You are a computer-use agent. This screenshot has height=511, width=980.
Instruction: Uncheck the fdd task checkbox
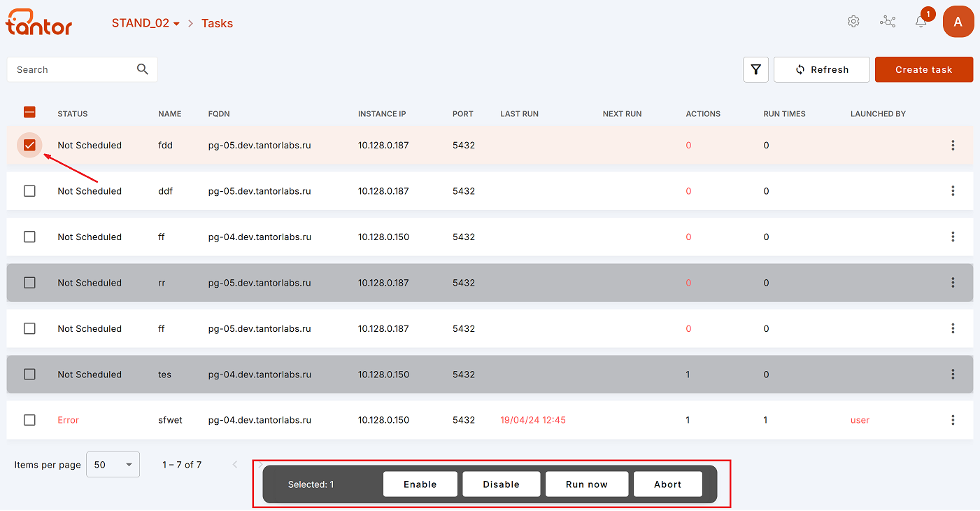point(29,145)
